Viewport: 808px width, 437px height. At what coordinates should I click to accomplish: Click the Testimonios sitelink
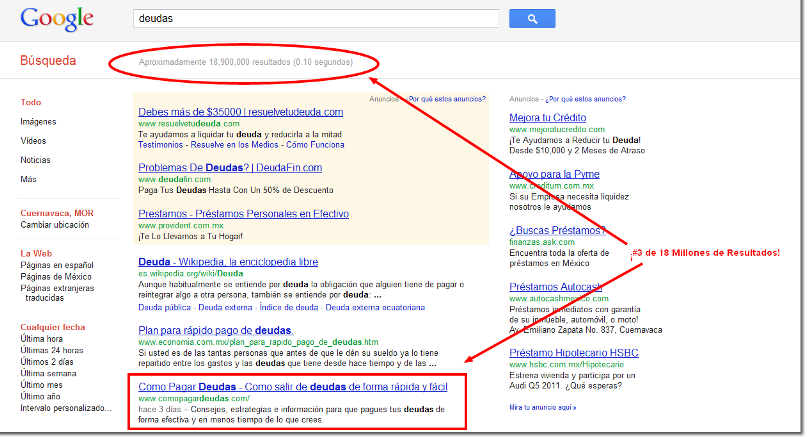pyautogui.click(x=160, y=145)
